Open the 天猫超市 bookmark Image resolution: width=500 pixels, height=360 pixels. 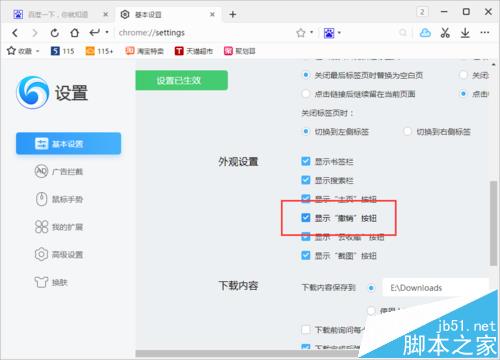(193, 51)
